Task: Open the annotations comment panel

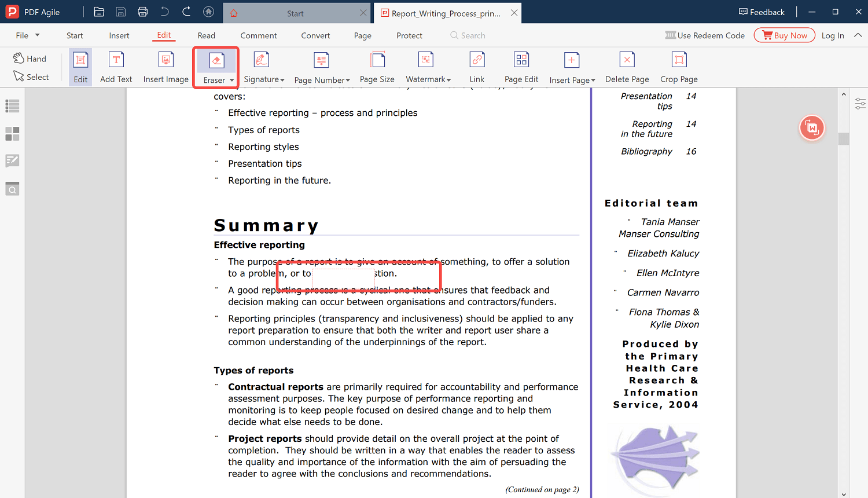Action: coord(12,160)
